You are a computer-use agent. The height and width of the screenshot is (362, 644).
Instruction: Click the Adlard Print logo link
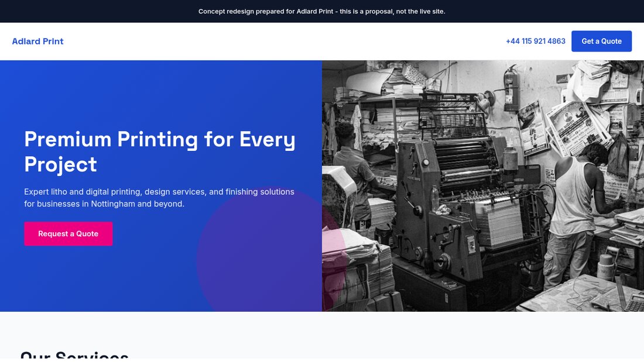click(x=37, y=41)
